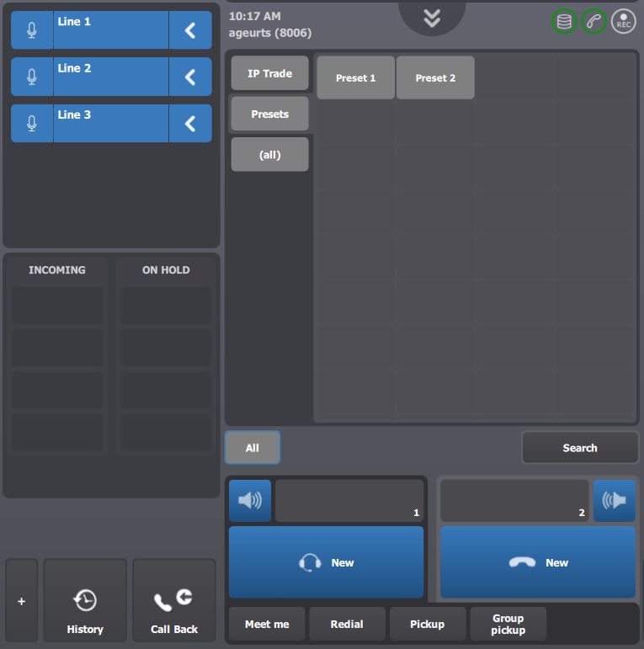Mute the Line 1 microphone
The width and height of the screenshot is (644, 649).
pos(32,30)
